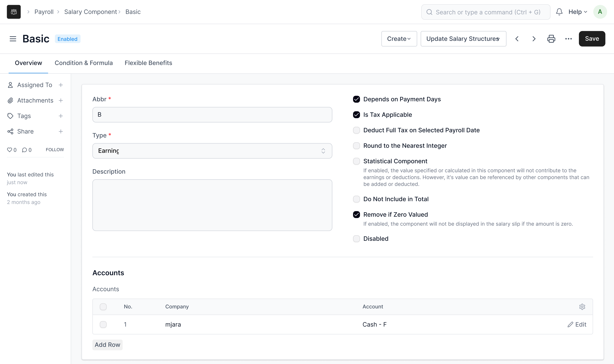
Task: Click Add Row under Accounts
Action: [x=107, y=345]
